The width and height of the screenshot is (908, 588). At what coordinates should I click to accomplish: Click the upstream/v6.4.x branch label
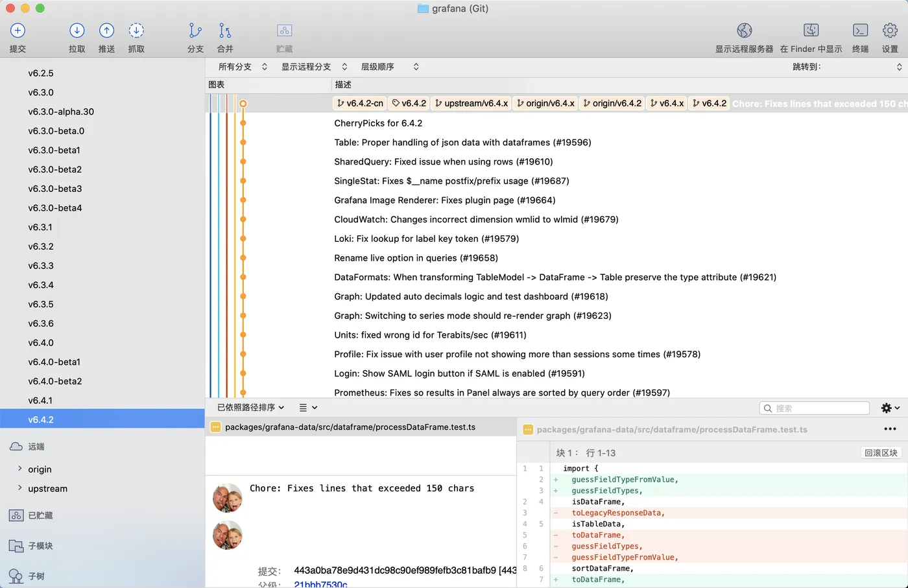472,103
